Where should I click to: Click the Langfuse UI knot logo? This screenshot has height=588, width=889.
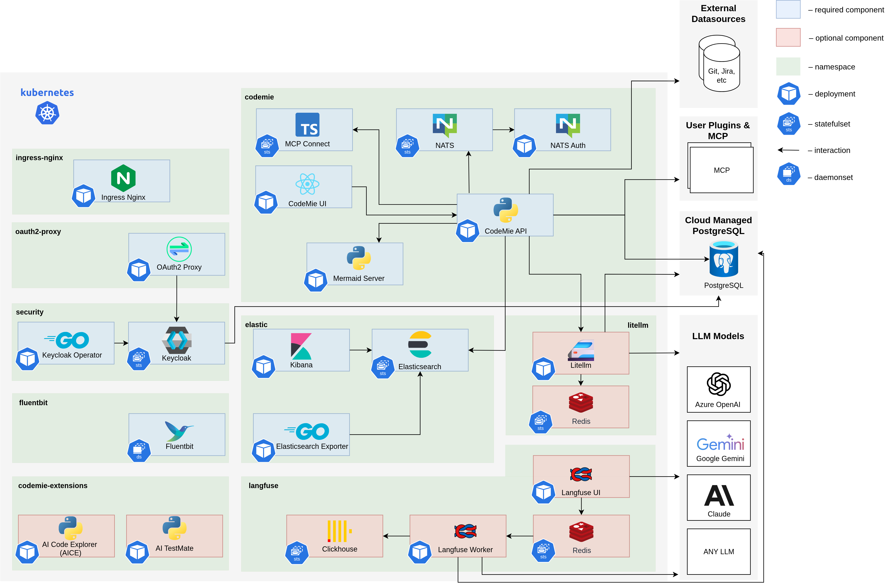click(x=581, y=474)
